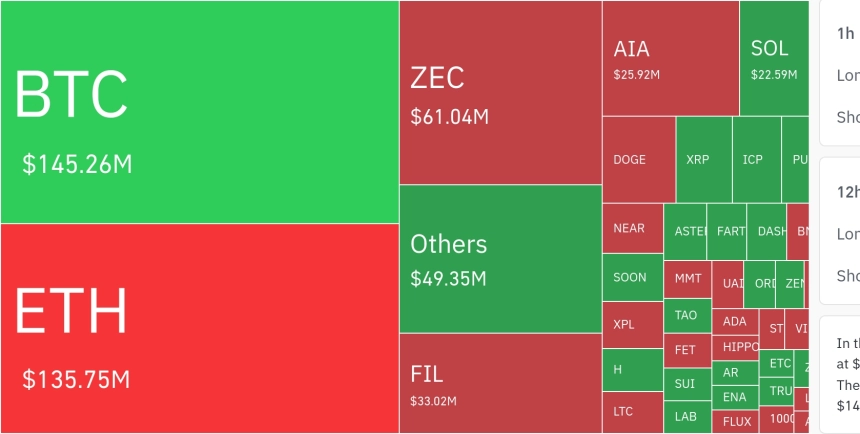Click the BTC $145.26M heatmap tile
Viewport: 860px width, 434px height.
pos(199,112)
